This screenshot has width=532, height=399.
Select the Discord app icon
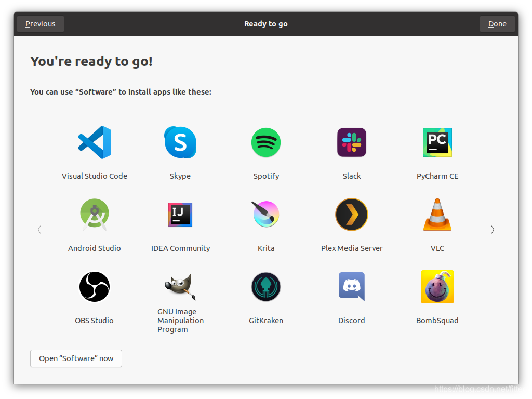[x=352, y=287]
